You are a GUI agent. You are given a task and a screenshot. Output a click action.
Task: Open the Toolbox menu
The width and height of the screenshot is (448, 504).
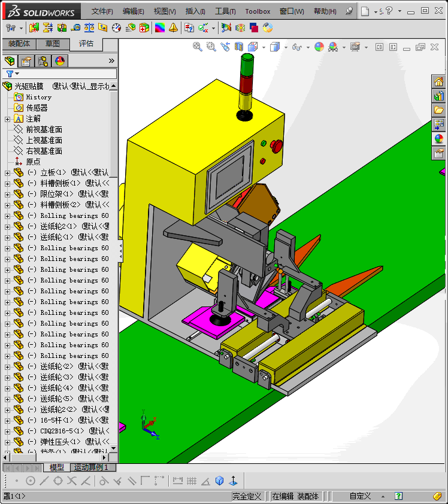click(x=258, y=11)
